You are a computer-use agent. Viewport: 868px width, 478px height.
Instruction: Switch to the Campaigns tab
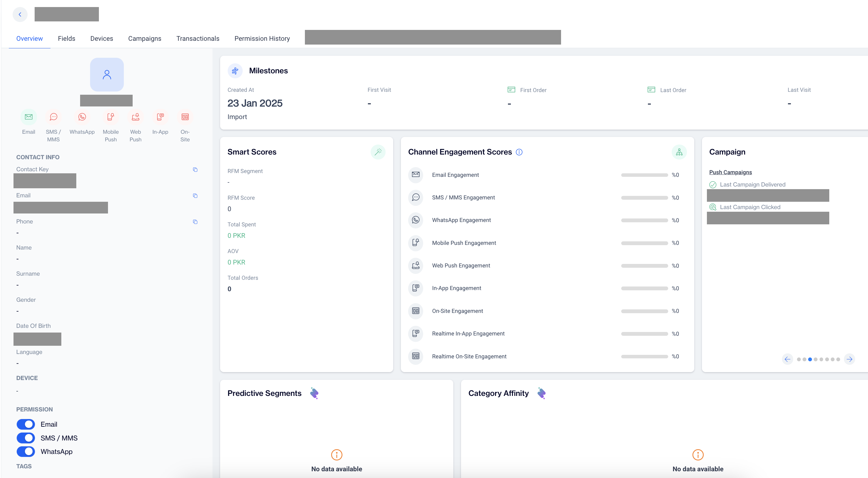pos(145,38)
